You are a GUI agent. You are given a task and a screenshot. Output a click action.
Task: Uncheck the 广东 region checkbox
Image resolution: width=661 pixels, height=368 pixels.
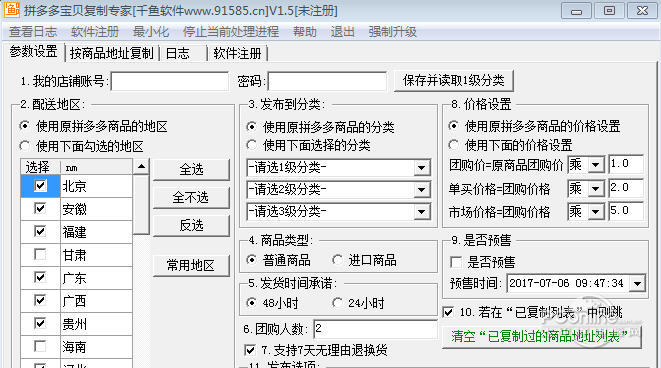40,277
